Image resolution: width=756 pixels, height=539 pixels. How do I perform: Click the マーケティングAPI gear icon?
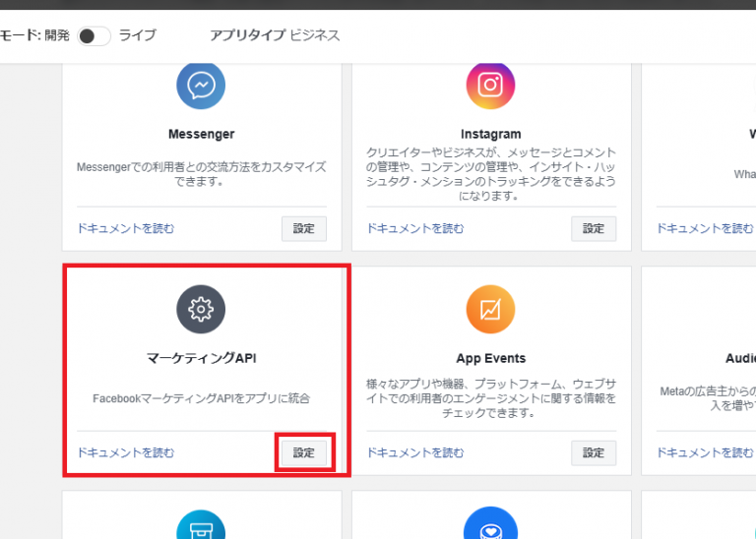[x=201, y=309]
